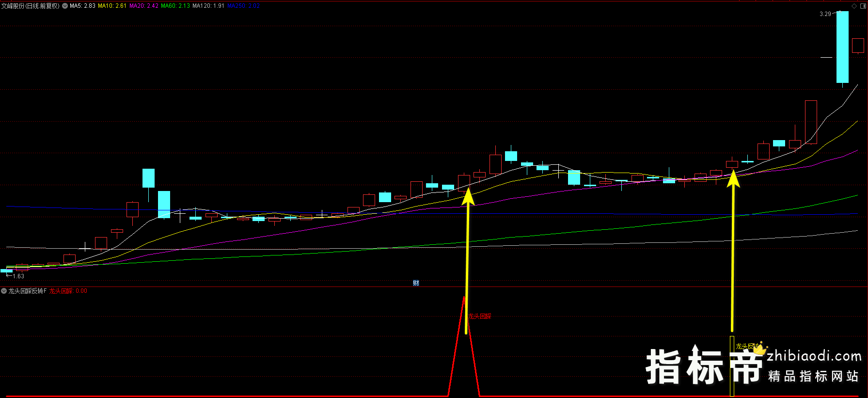Image resolution: width=868 pixels, height=398 pixels.
Task: Click the magenta MA20: 2.42 legend
Action: point(144,6)
